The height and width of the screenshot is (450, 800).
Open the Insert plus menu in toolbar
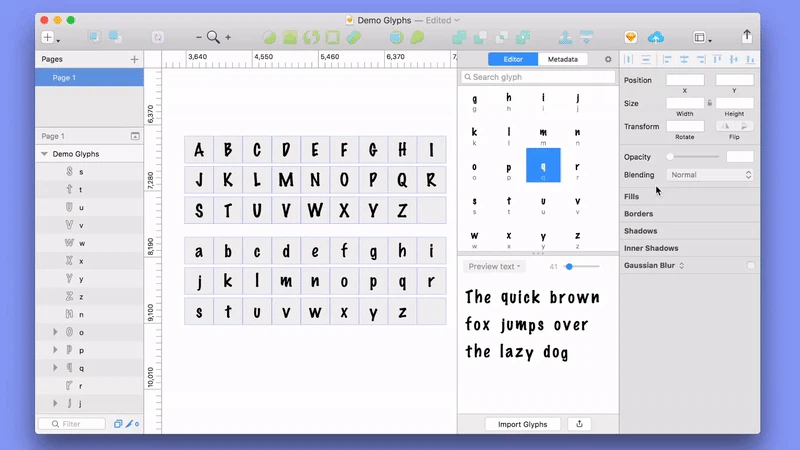[50, 37]
